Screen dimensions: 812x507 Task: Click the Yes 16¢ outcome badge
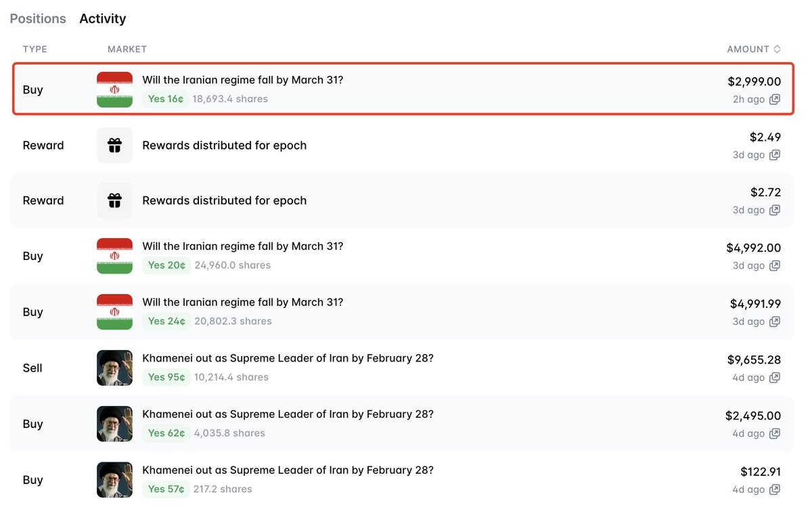pyautogui.click(x=166, y=99)
